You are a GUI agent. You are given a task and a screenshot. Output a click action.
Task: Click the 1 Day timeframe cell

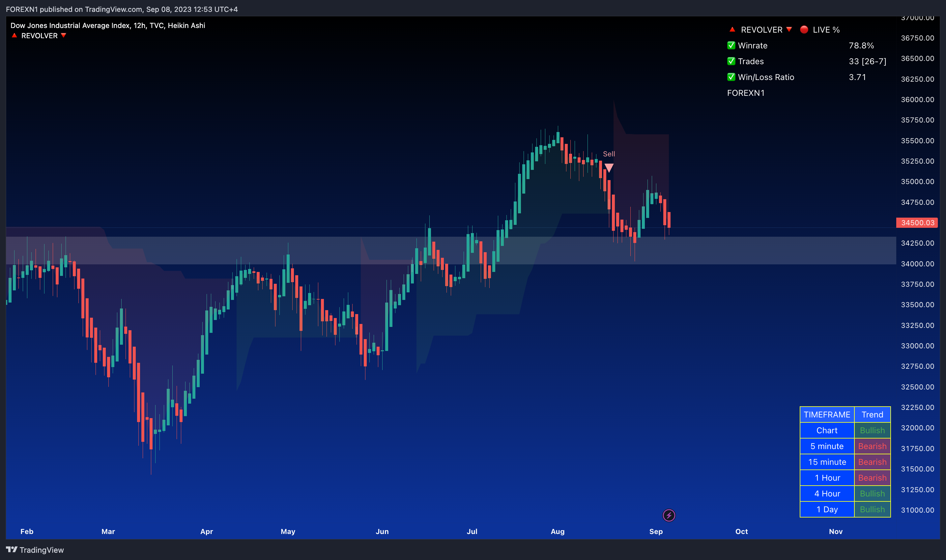coord(827,509)
